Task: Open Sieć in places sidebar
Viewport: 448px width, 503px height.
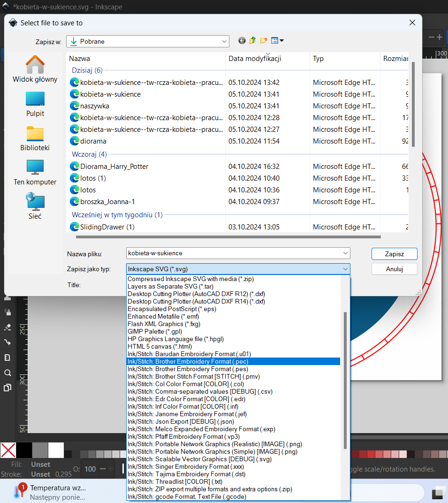Action: pos(35,206)
